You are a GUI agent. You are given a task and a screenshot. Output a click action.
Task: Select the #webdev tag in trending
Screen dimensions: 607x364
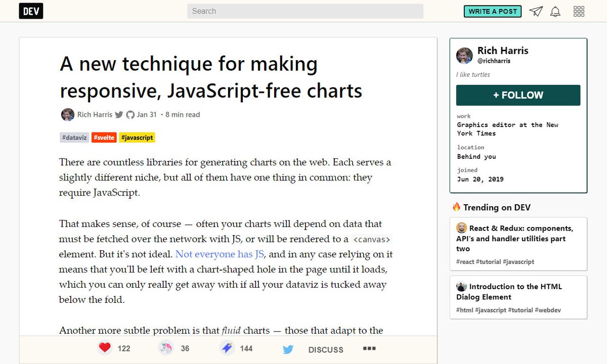(x=548, y=310)
